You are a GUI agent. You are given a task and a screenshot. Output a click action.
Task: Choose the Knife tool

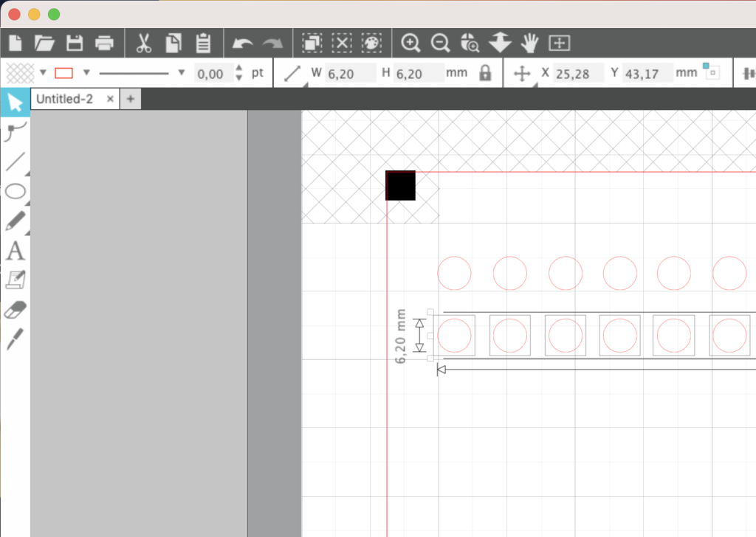[15, 339]
